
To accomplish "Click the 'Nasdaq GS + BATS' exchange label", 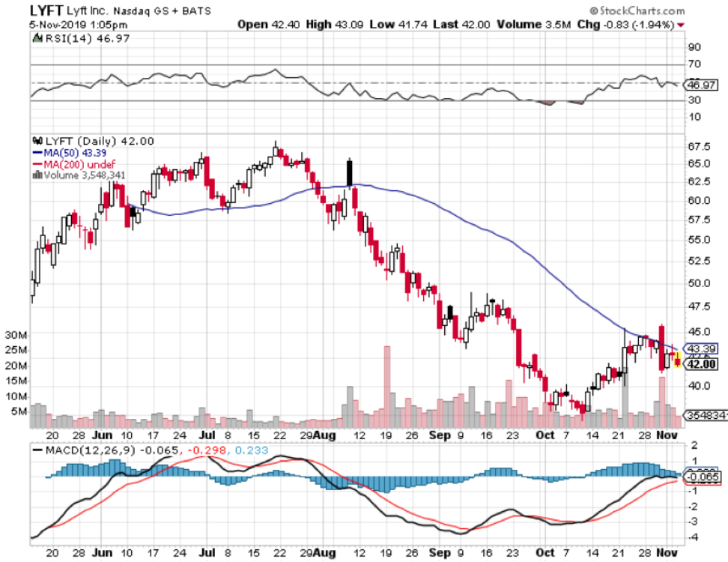I will pos(162,10).
